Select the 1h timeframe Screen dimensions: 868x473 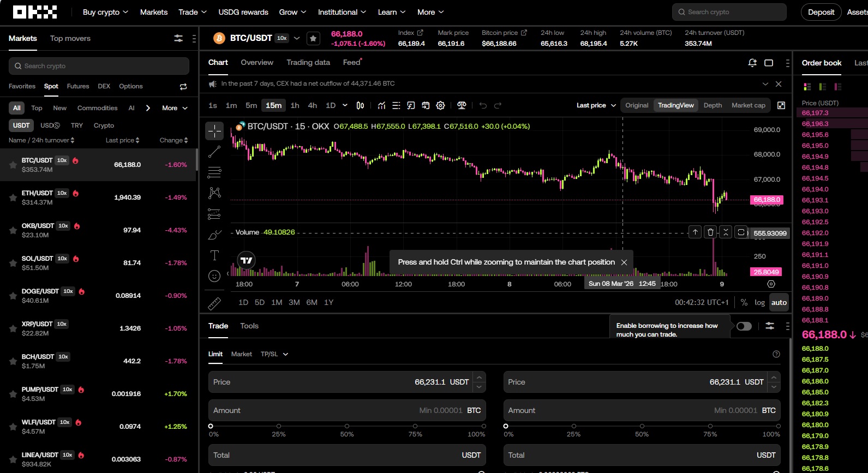295,105
